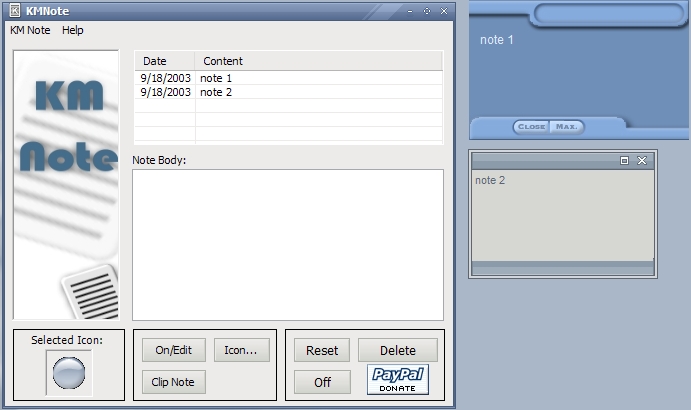The height and width of the screenshot is (410, 691).
Task: Click the 9/18/2003 date of note 1
Action: 165,78
